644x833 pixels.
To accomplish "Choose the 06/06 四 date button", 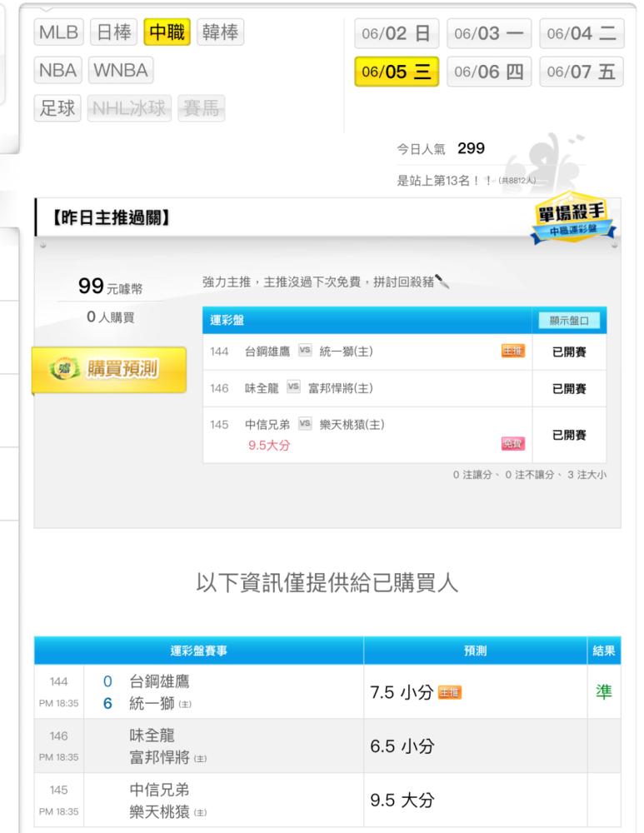I will (x=489, y=71).
